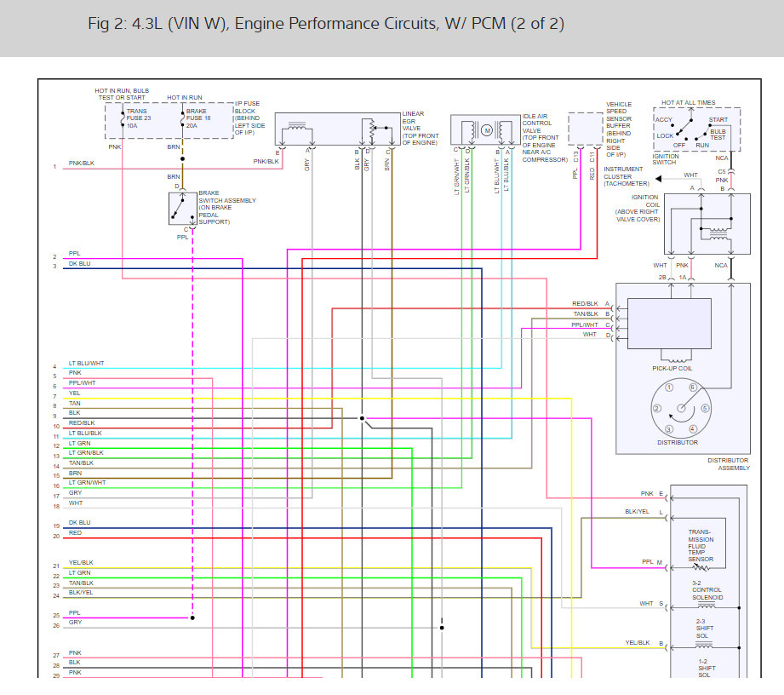Screen dimensions: 784x695
Task: Click the WHT terminal S label
Action: tap(651, 603)
